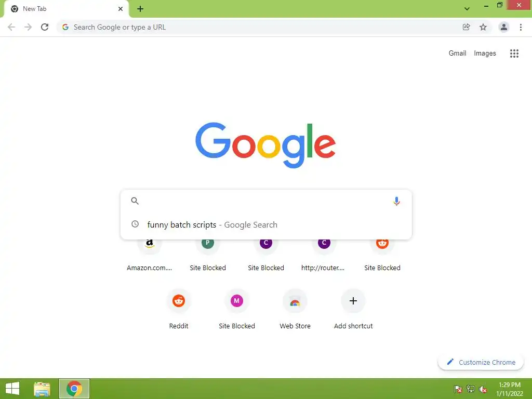Open the Windows Start button
This screenshot has height=399, width=532.
point(12,389)
